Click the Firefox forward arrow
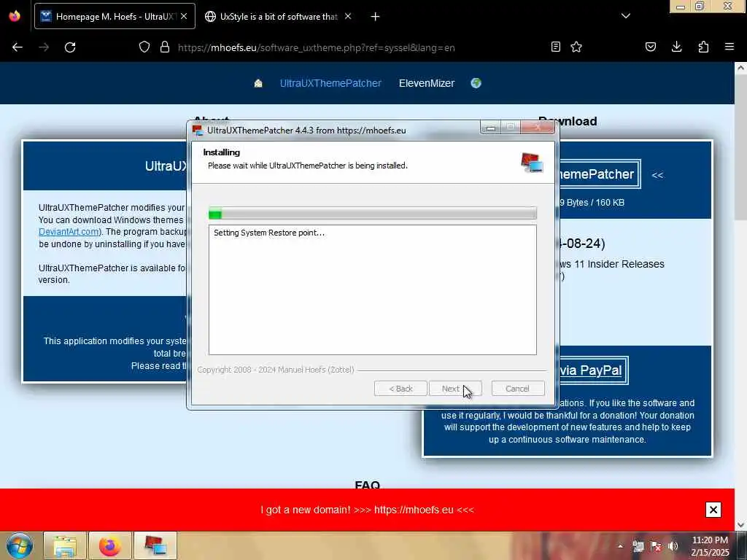The height and width of the screenshot is (560, 747). (x=44, y=47)
